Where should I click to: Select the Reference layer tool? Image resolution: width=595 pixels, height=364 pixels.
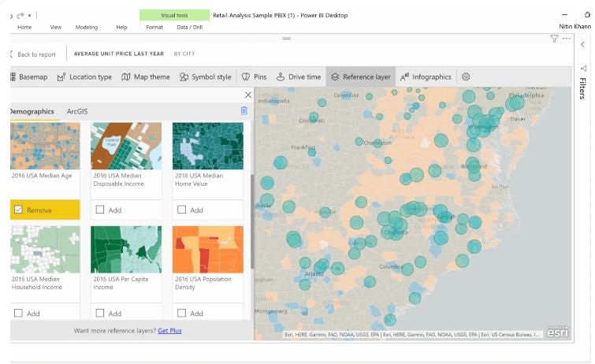click(360, 77)
